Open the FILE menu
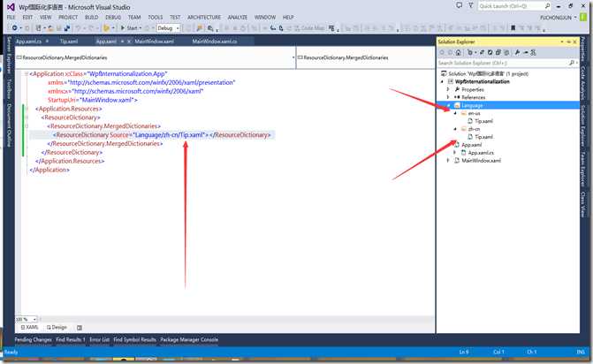The height and width of the screenshot is (364, 593). click(x=11, y=18)
